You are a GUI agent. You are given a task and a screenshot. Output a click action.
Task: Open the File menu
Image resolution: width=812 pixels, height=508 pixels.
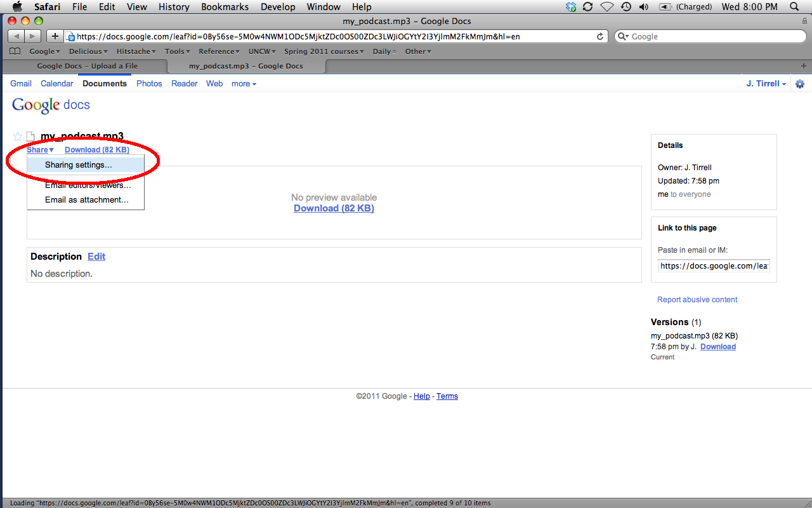pos(80,7)
